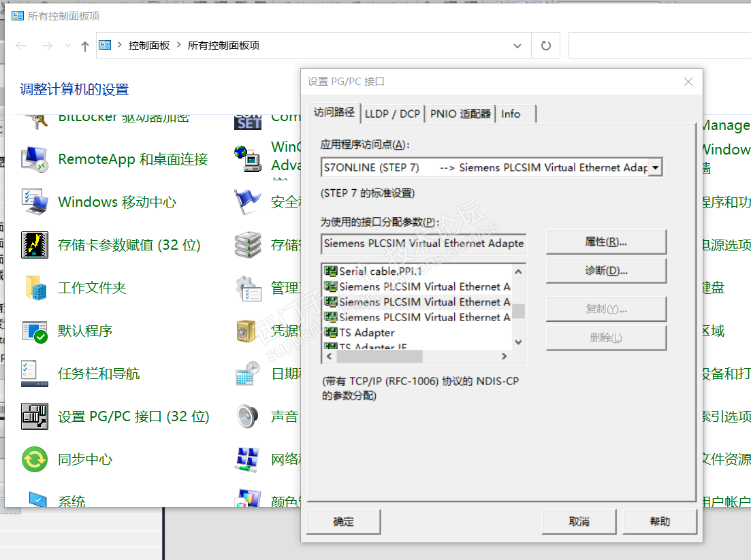751x560 pixels.
Task: Click the 管理工具 gear checklist icon
Action: pyautogui.click(x=248, y=288)
